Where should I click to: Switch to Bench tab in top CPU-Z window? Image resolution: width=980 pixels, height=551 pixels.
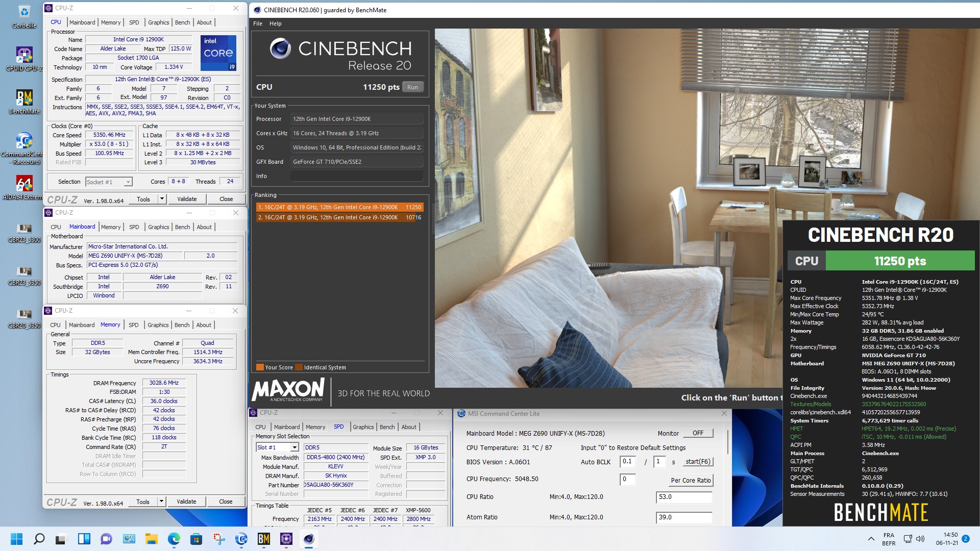coord(182,22)
